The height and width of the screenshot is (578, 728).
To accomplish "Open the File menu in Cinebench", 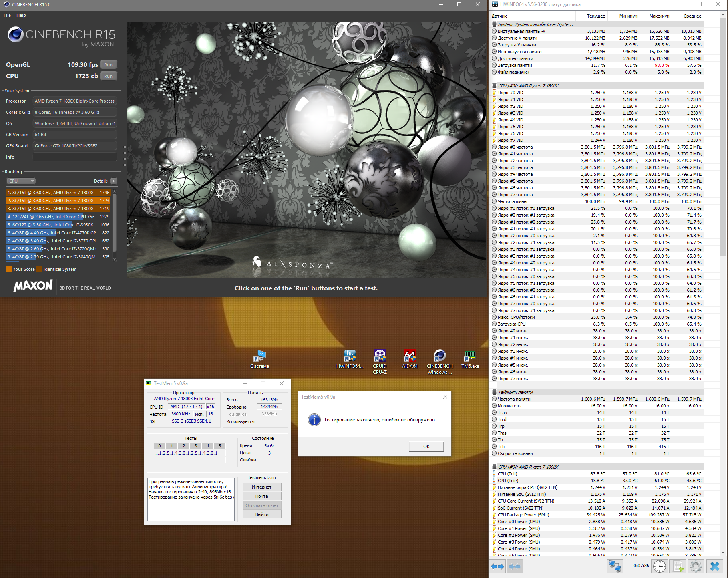I will coord(7,15).
